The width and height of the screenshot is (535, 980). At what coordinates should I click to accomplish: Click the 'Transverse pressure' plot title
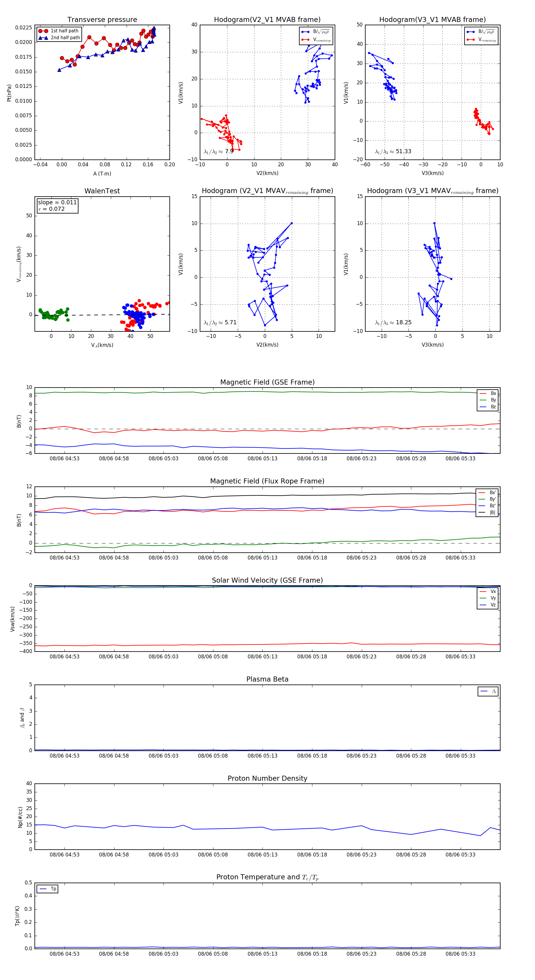point(102,20)
